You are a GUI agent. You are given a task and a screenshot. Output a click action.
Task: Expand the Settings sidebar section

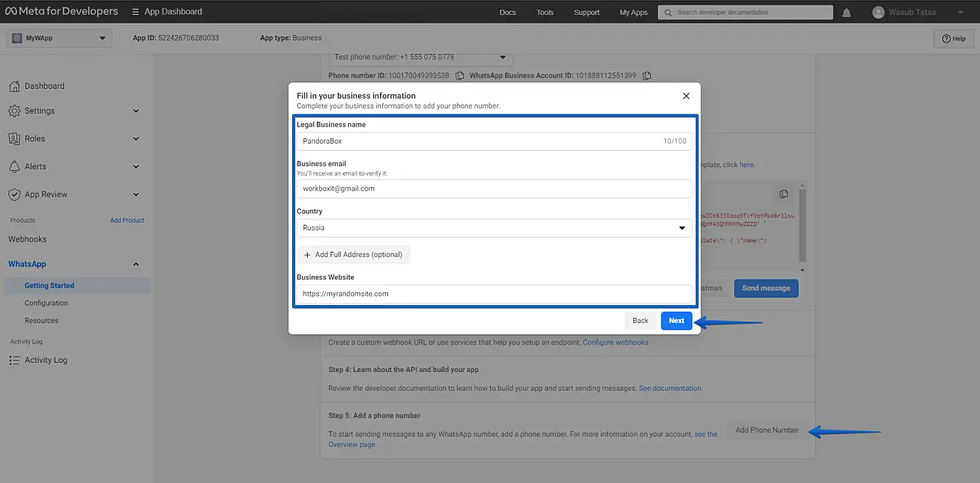(136, 111)
